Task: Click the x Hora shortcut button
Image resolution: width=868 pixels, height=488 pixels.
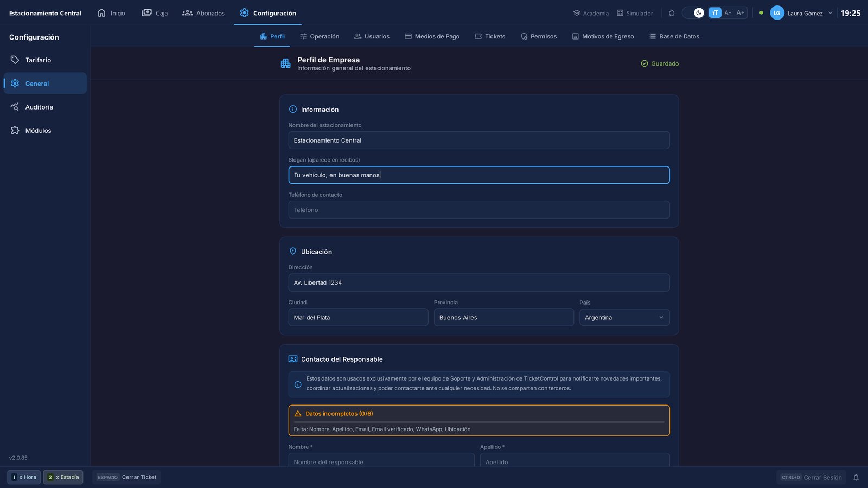Action: (24, 477)
